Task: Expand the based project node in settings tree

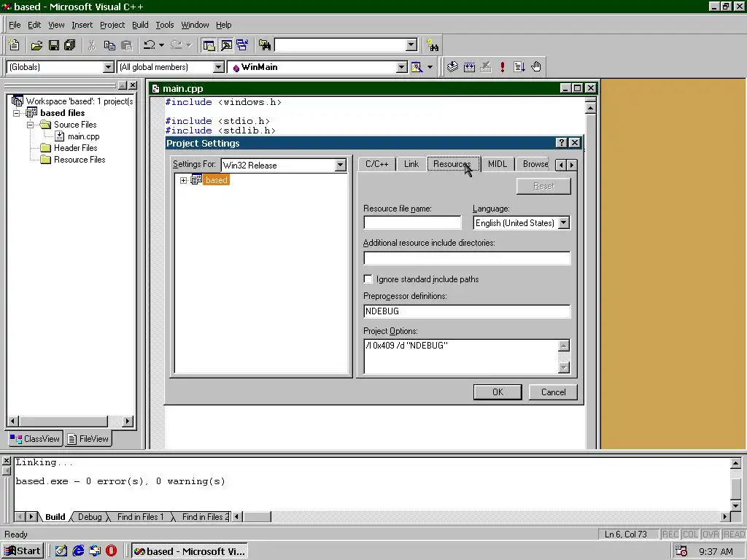Action: pos(183,181)
